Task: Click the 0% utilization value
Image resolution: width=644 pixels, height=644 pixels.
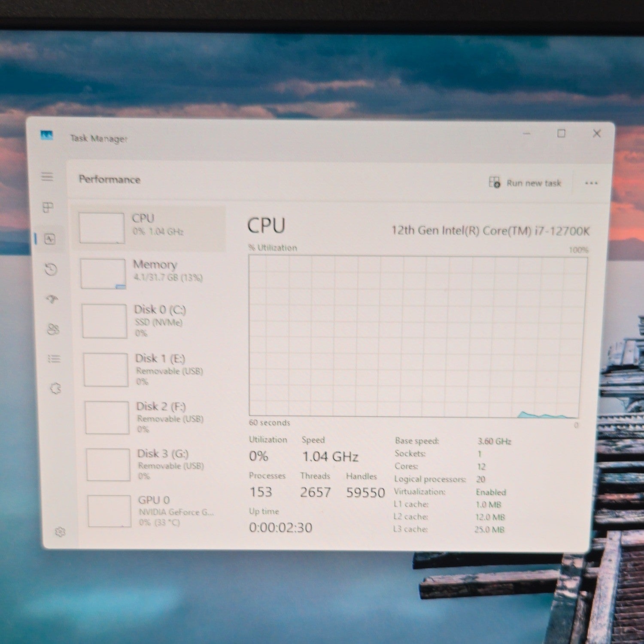Action: click(258, 456)
